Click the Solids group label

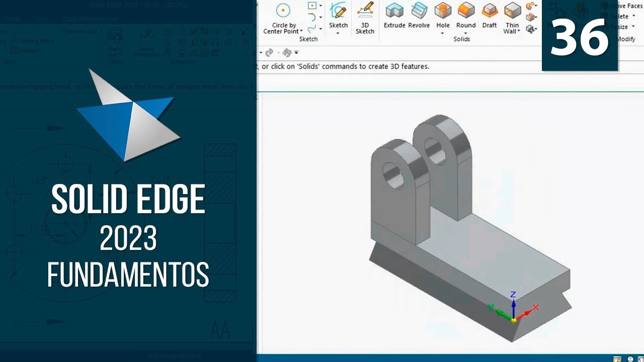tap(461, 39)
